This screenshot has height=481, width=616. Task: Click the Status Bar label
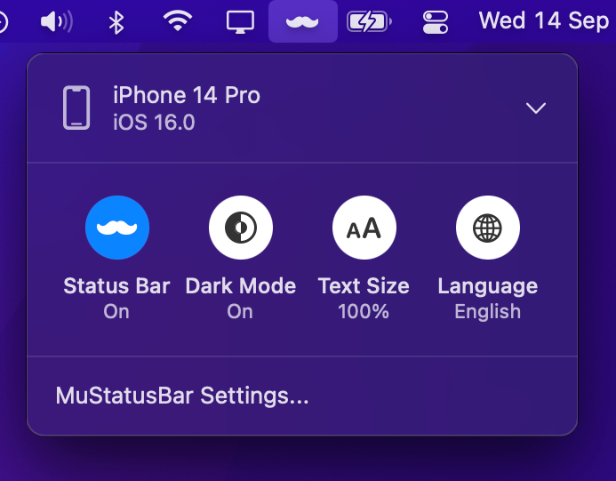(x=117, y=286)
